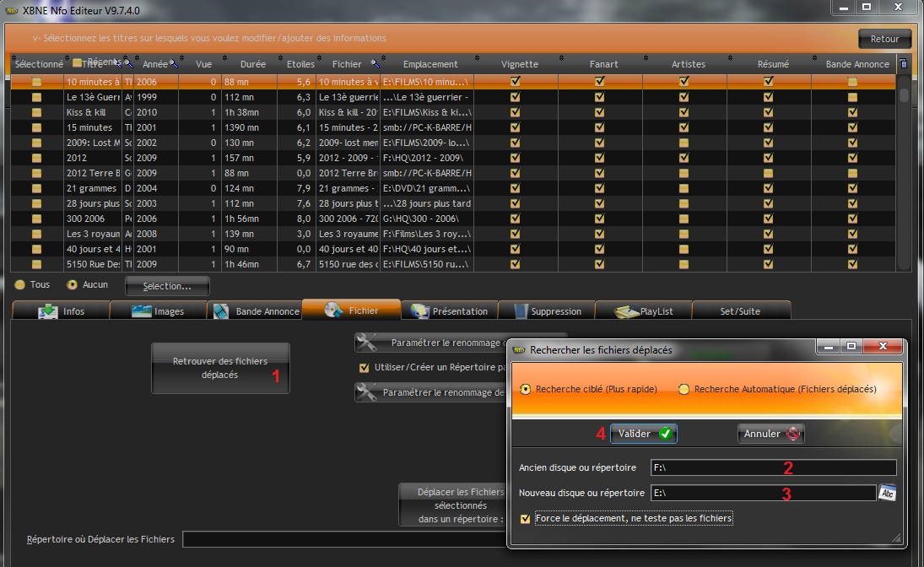Click the film icon of Bande Annonce tab
The height and width of the screenshot is (567, 924).
[x=222, y=311]
